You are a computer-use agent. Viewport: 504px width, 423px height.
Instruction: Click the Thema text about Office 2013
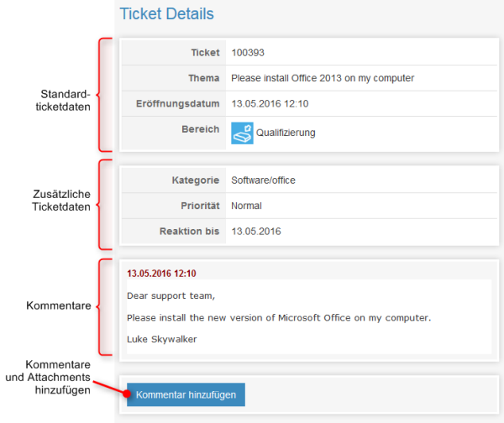[323, 78]
